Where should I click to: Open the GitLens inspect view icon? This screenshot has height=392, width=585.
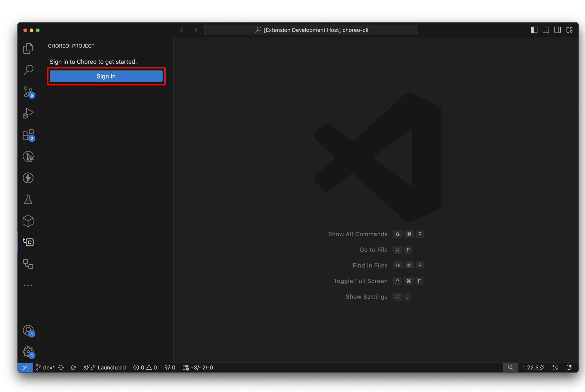[x=28, y=156]
